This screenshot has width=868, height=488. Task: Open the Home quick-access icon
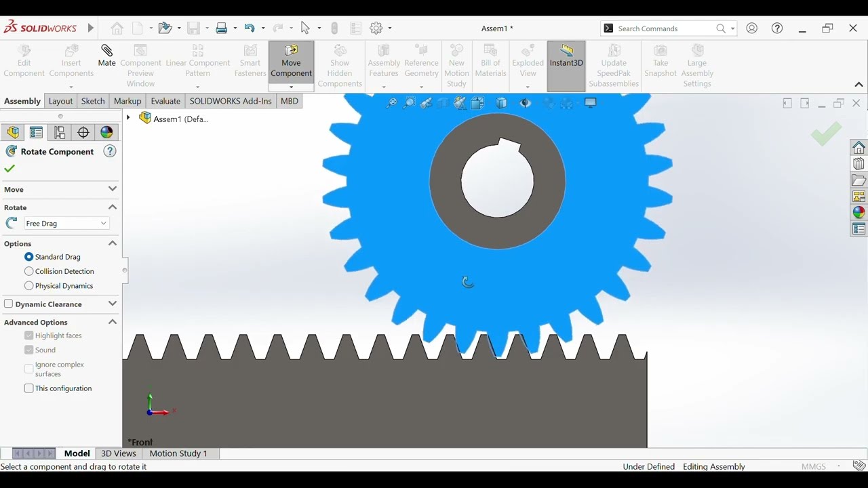point(117,28)
